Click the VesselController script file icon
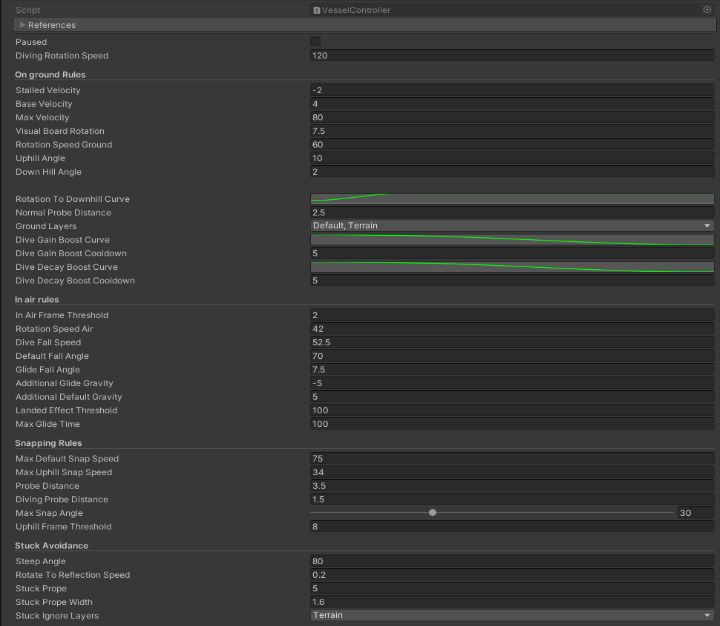The image size is (720, 626). (317, 10)
